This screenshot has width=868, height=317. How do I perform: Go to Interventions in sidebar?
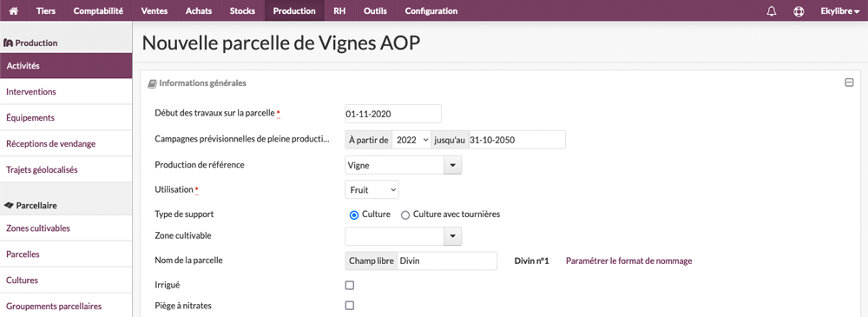click(66, 91)
